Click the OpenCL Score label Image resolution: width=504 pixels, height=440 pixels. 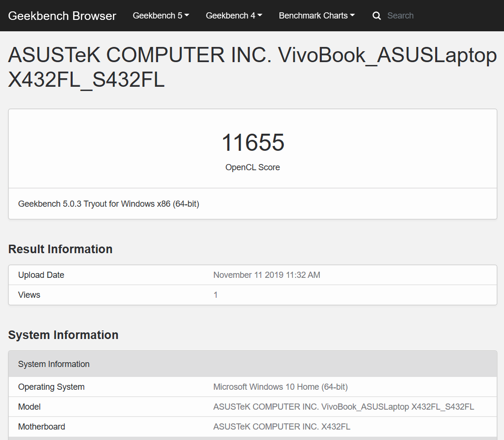252,167
